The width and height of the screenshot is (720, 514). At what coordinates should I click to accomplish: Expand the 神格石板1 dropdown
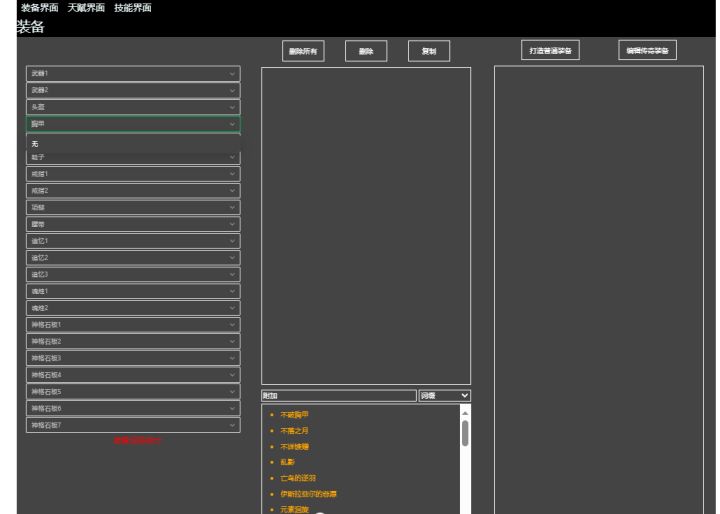[133, 325]
